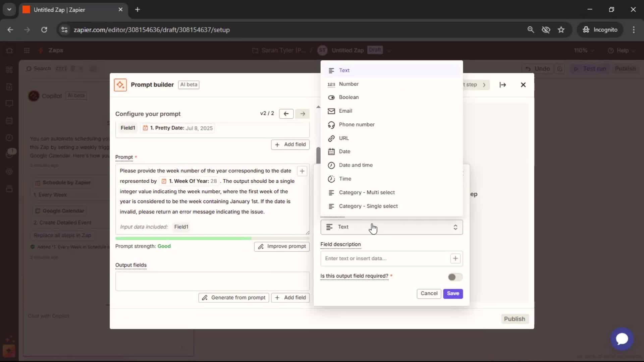Select Category - Single select option
The height and width of the screenshot is (362, 644).
391,206
